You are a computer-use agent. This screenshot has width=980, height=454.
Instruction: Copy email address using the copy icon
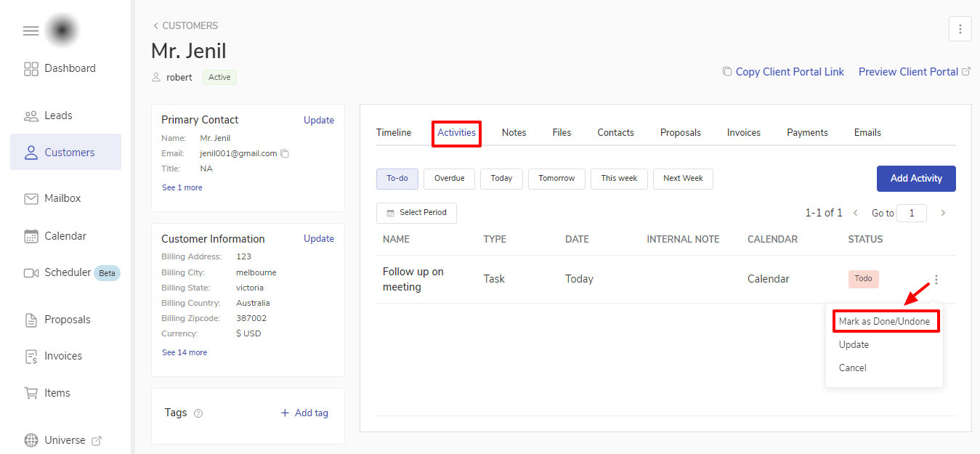click(285, 154)
